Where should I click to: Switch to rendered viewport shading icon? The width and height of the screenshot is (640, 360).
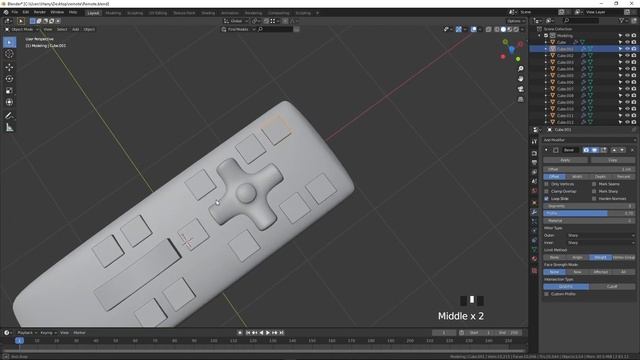pos(516,29)
